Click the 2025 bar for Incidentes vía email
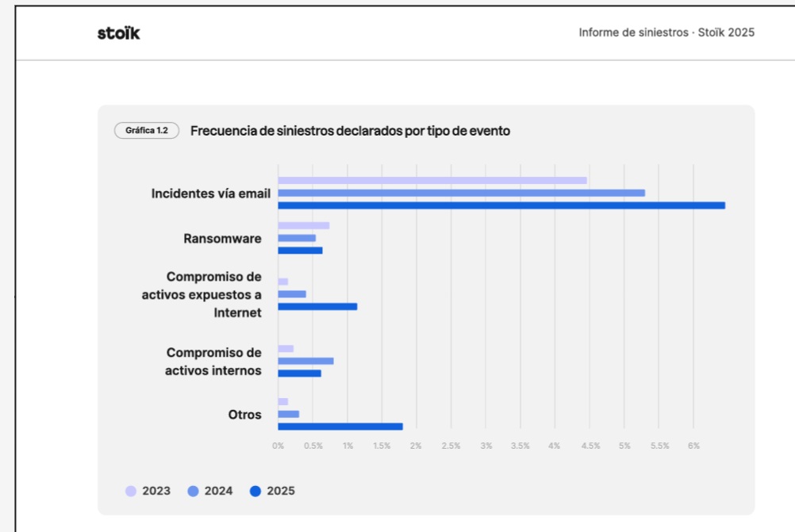 [501, 205]
